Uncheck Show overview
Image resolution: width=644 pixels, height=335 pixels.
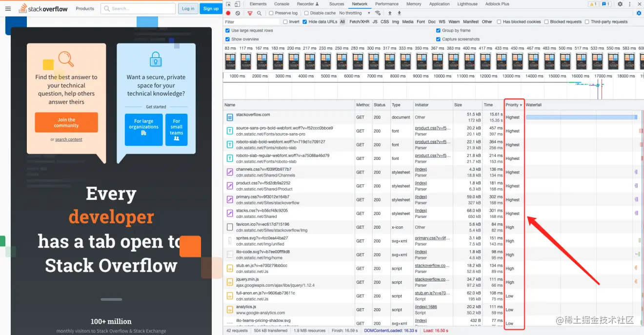[227, 39]
